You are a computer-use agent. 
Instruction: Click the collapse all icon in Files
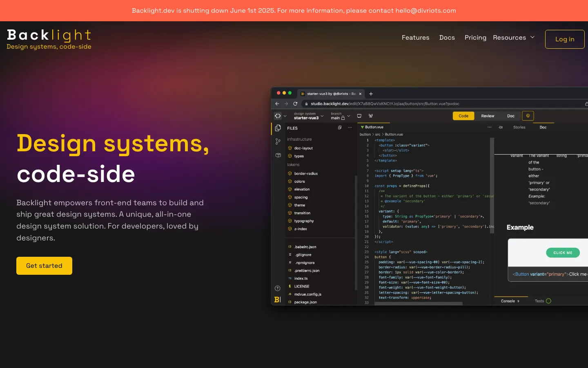click(x=339, y=128)
